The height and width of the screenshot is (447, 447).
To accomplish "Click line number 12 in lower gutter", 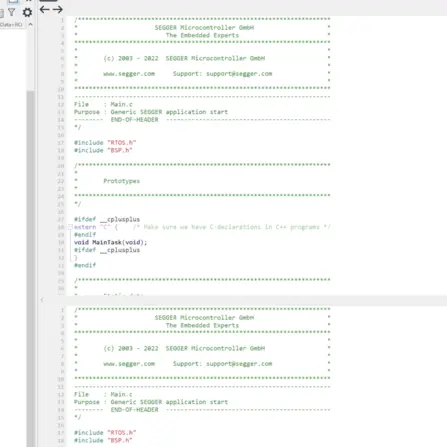I will point(61,394).
